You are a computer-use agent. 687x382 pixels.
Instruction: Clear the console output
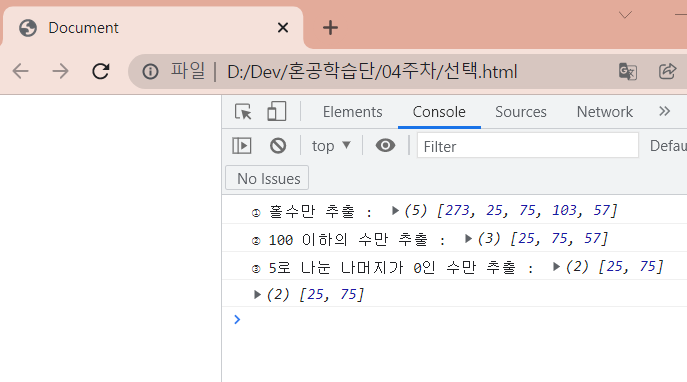pyautogui.click(x=278, y=145)
